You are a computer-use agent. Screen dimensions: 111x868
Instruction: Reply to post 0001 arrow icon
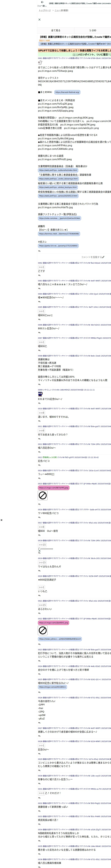(39, 251)
